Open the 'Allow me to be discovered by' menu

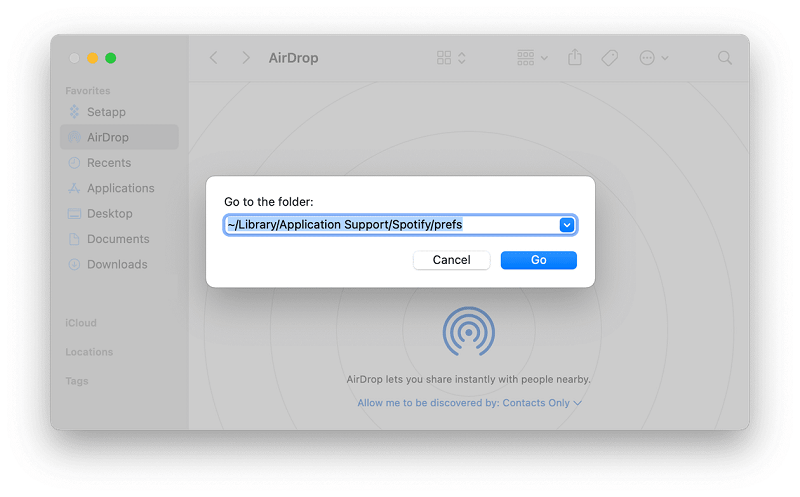469,403
